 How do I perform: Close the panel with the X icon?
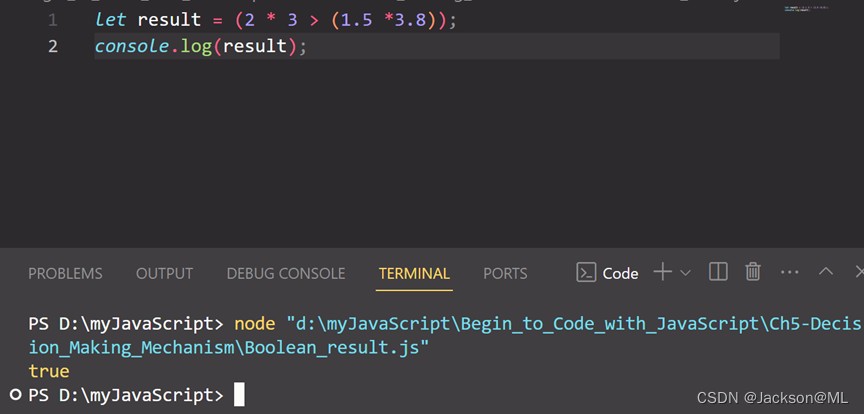[858, 272]
